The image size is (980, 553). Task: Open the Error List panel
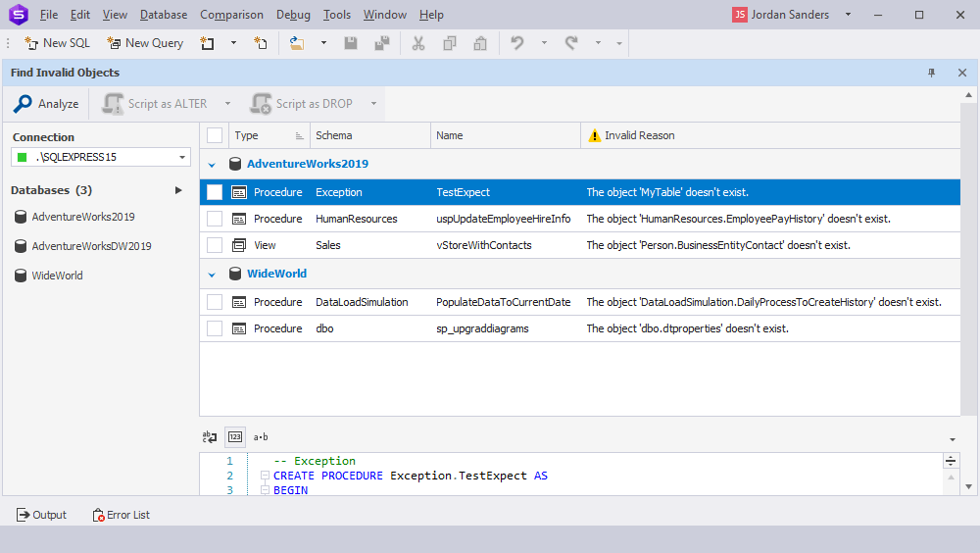click(121, 515)
